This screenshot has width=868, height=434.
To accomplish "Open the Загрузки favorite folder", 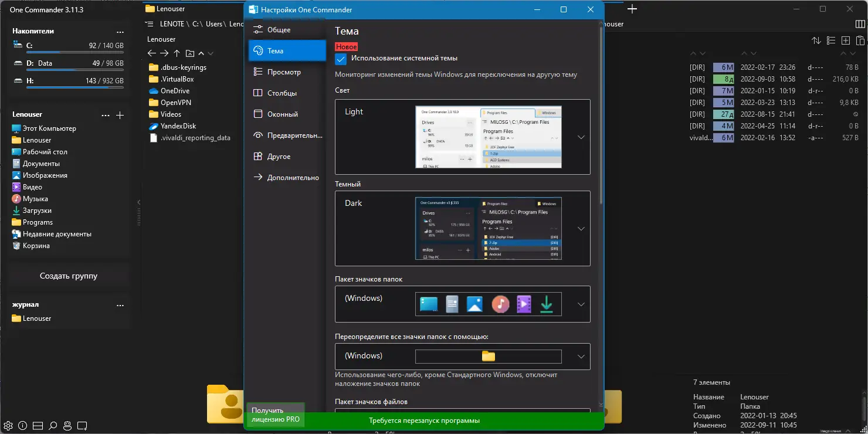I will pos(32,211).
